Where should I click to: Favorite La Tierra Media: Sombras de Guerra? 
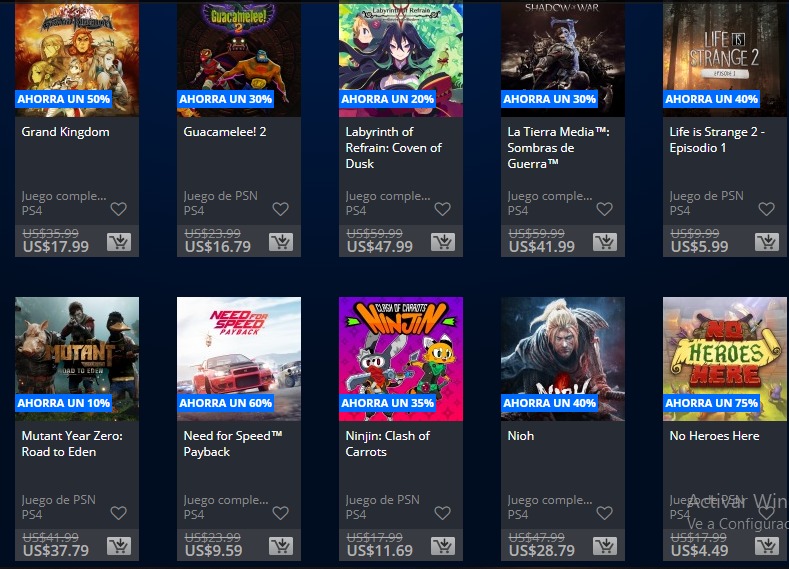(605, 209)
